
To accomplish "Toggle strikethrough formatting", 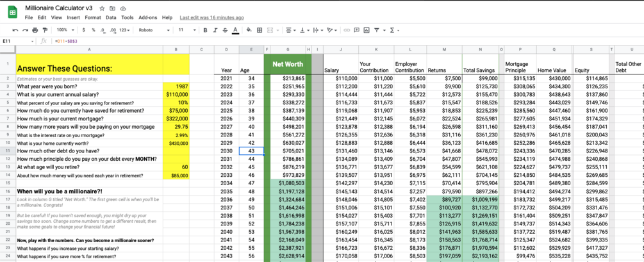I will pos(225,30).
